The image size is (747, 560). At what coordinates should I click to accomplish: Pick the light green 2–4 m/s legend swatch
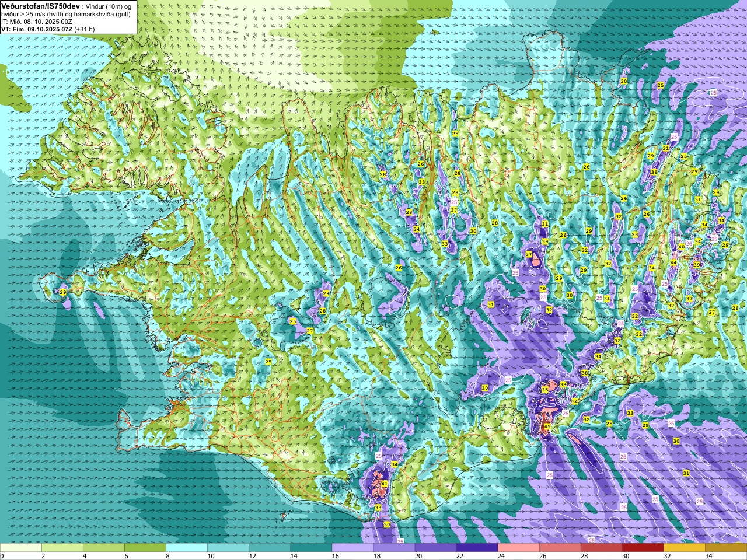tap(62, 548)
